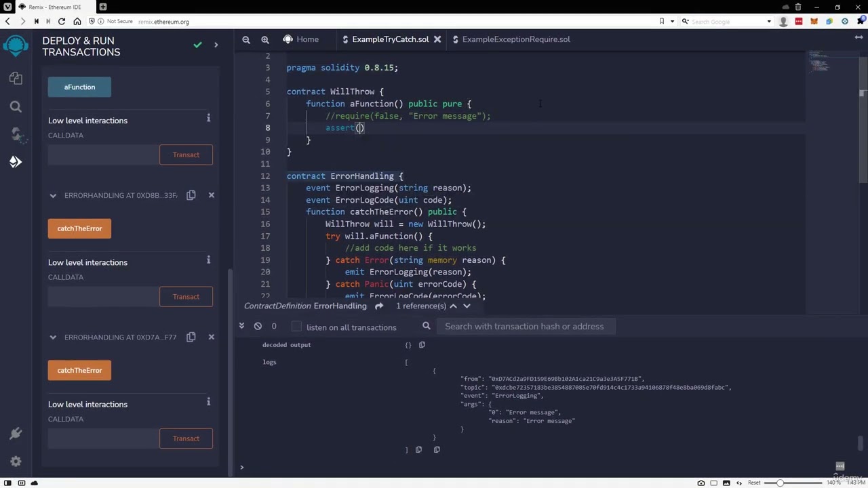Open the browser profile avatar
The height and width of the screenshot is (488, 868).
[x=784, y=22]
